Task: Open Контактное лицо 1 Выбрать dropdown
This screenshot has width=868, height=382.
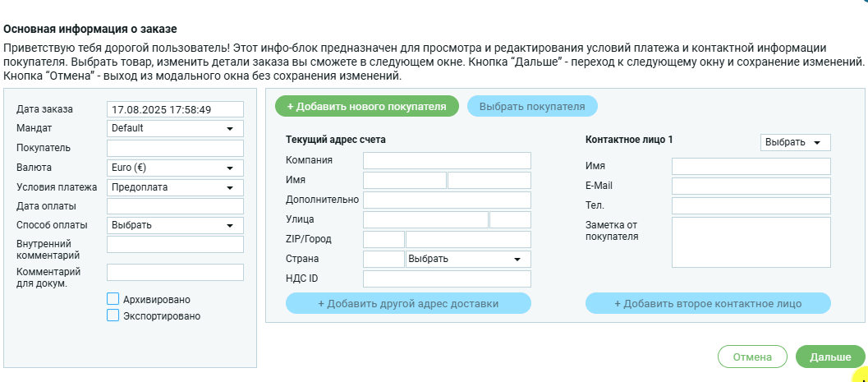Action: (x=795, y=142)
